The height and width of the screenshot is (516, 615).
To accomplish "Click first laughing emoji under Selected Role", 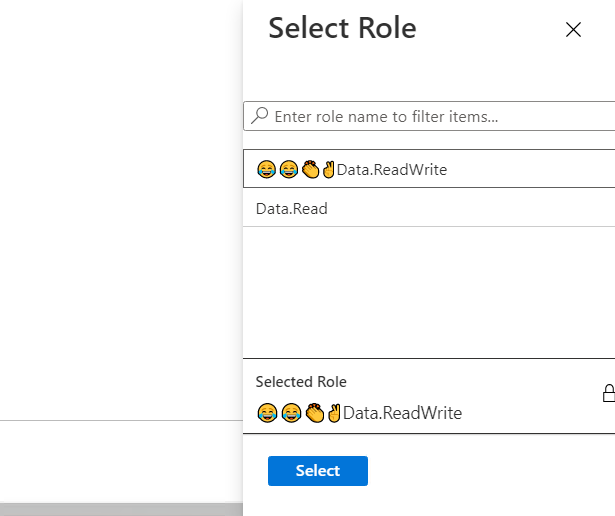I will [x=267, y=413].
